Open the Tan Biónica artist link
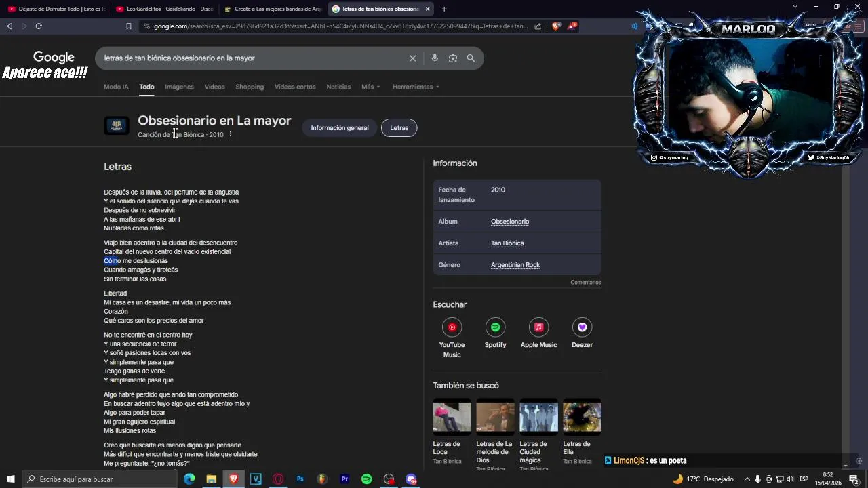 click(x=507, y=243)
